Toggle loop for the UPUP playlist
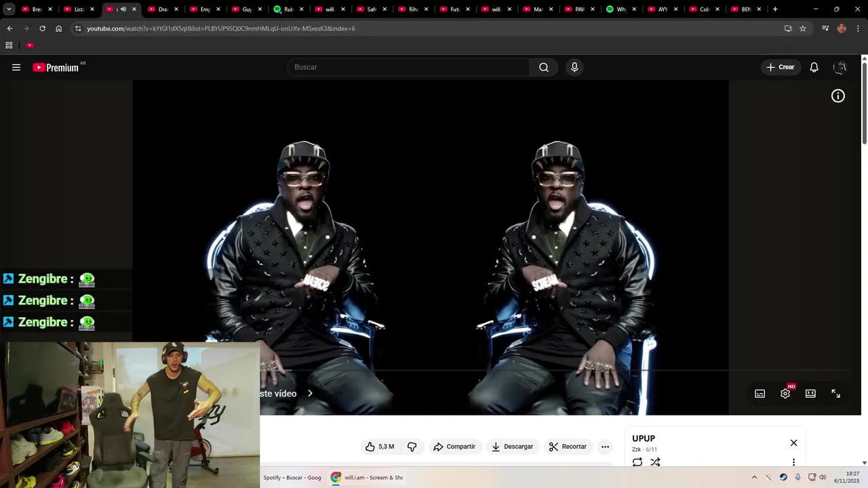 point(637,462)
